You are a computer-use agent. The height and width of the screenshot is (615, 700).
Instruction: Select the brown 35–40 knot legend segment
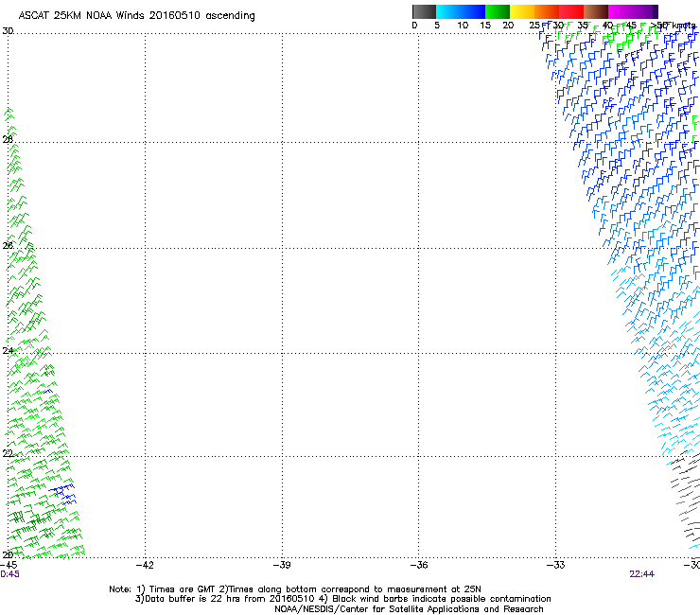(596, 11)
